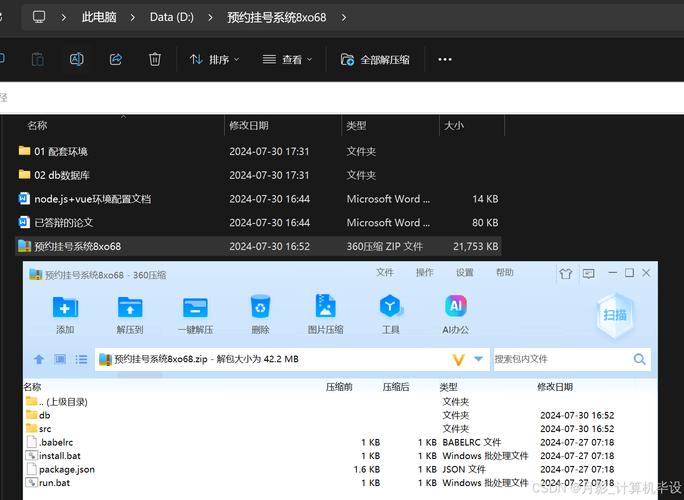This screenshot has width=684, height=500.
Task: Click the monitor icon in address bar
Action: [39, 17]
